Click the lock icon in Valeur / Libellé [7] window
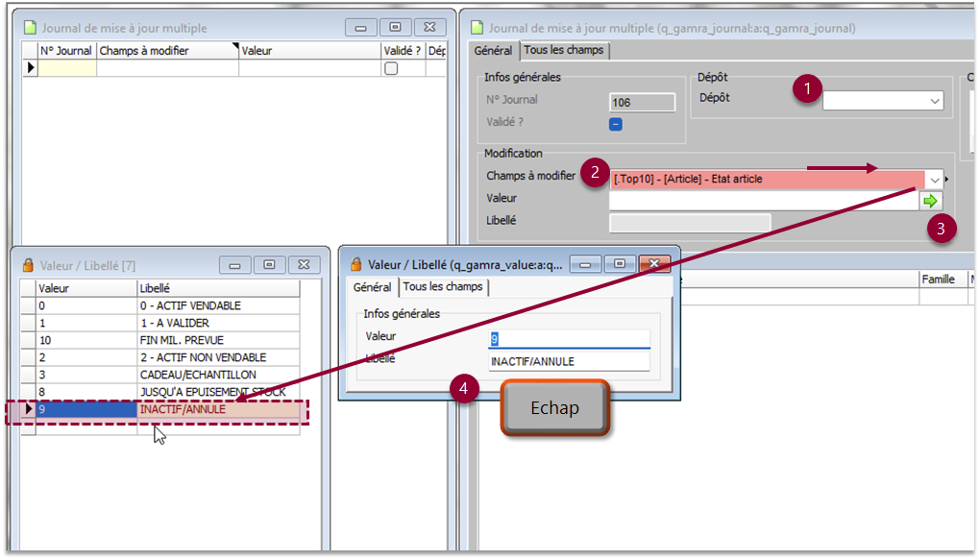980x560 pixels. pyautogui.click(x=29, y=264)
